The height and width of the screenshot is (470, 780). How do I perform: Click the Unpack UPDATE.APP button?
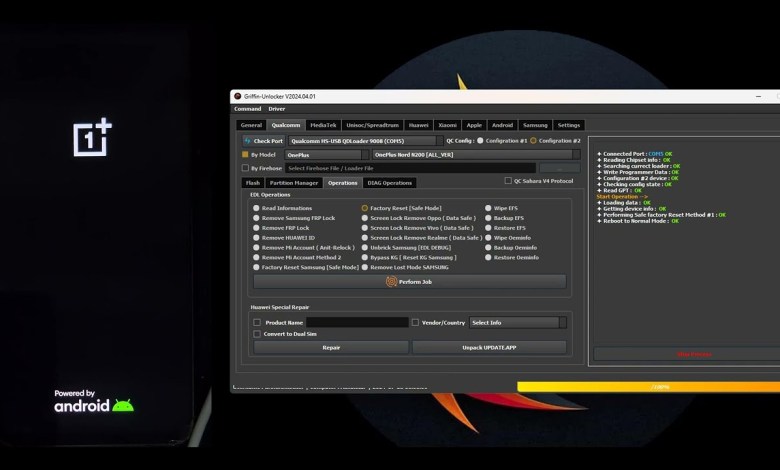[x=489, y=348]
